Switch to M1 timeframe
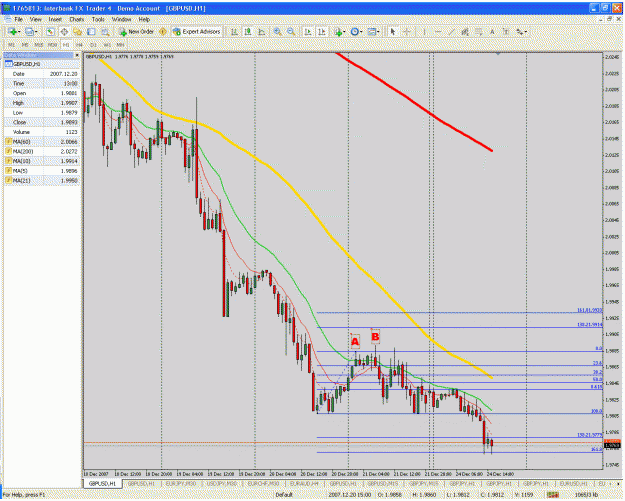Screen dimensions: 625x501 11,45
